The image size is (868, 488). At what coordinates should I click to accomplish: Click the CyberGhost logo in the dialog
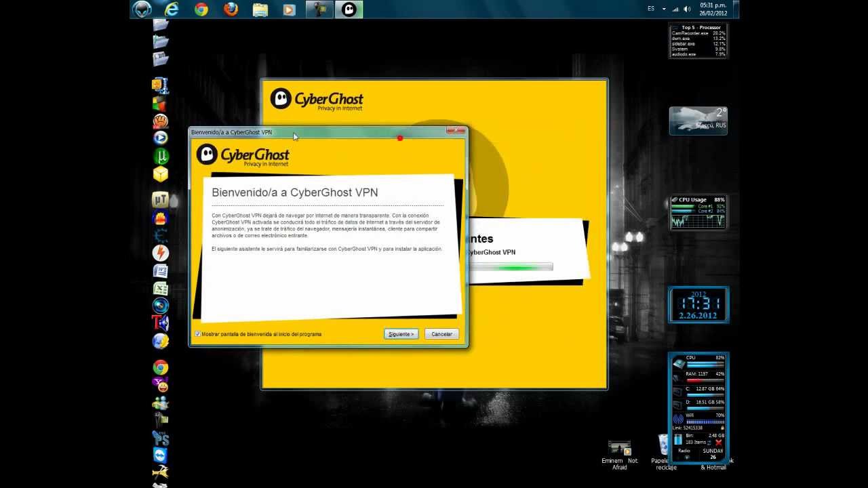(243, 155)
